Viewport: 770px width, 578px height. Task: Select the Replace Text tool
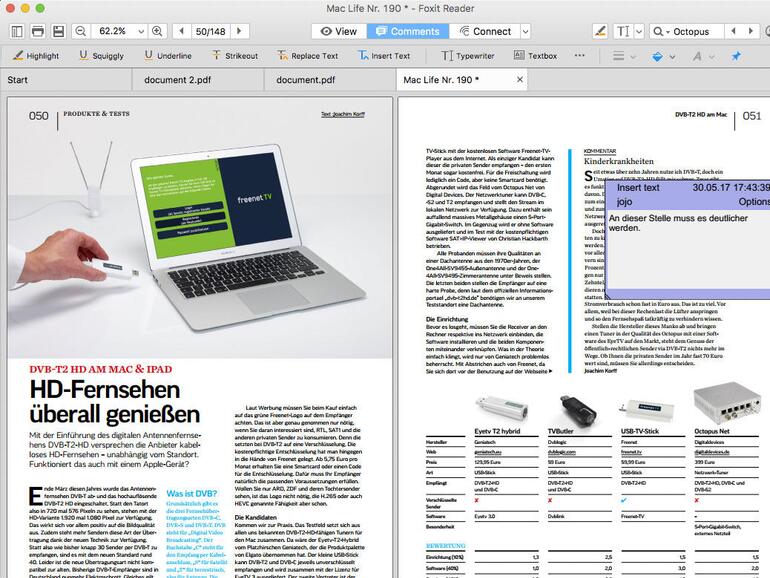(307, 55)
